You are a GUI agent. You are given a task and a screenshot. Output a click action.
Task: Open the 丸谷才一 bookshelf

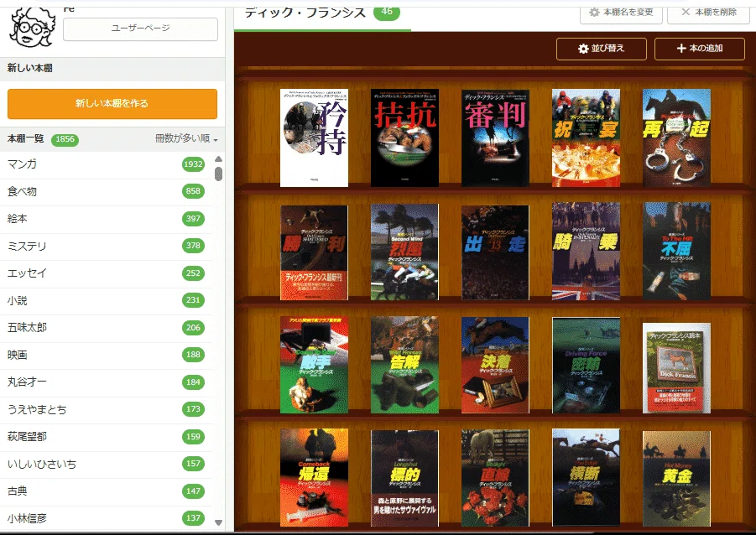point(106,382)
